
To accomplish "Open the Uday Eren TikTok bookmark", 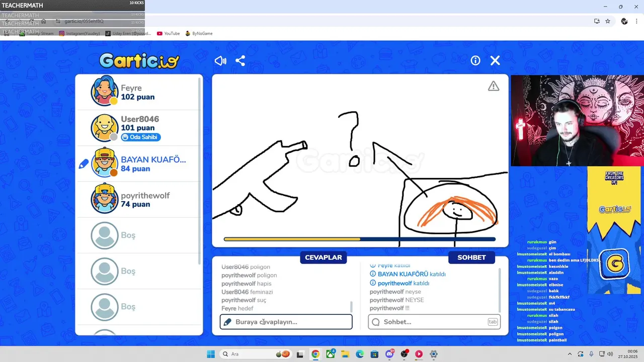I will [128, 34].
